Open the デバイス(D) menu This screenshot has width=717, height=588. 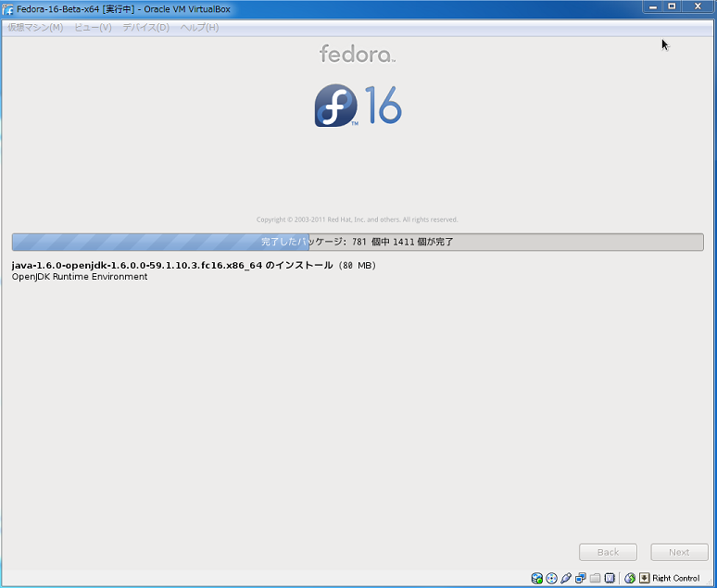pos(145,28)
